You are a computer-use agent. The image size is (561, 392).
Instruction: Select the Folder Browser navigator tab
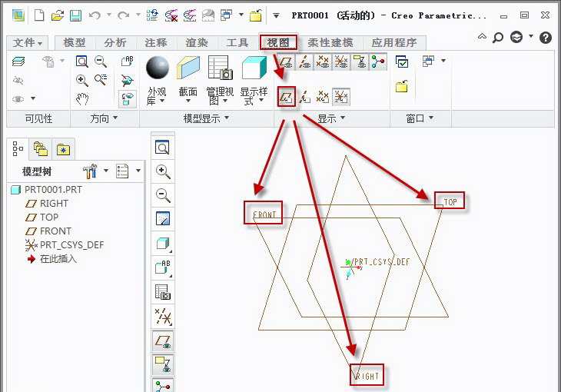[41, 148]
